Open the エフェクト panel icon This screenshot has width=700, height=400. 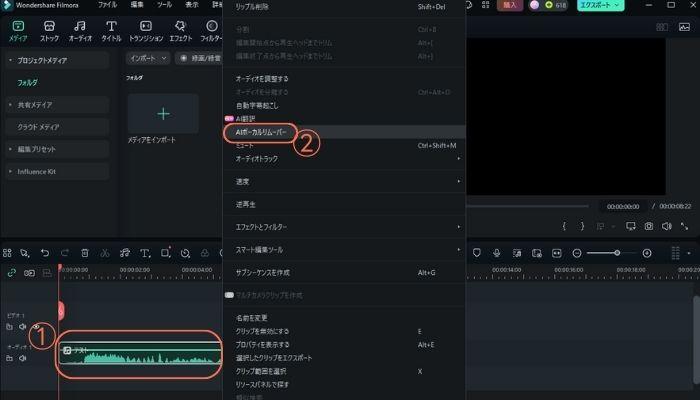(x=180, y=26)
